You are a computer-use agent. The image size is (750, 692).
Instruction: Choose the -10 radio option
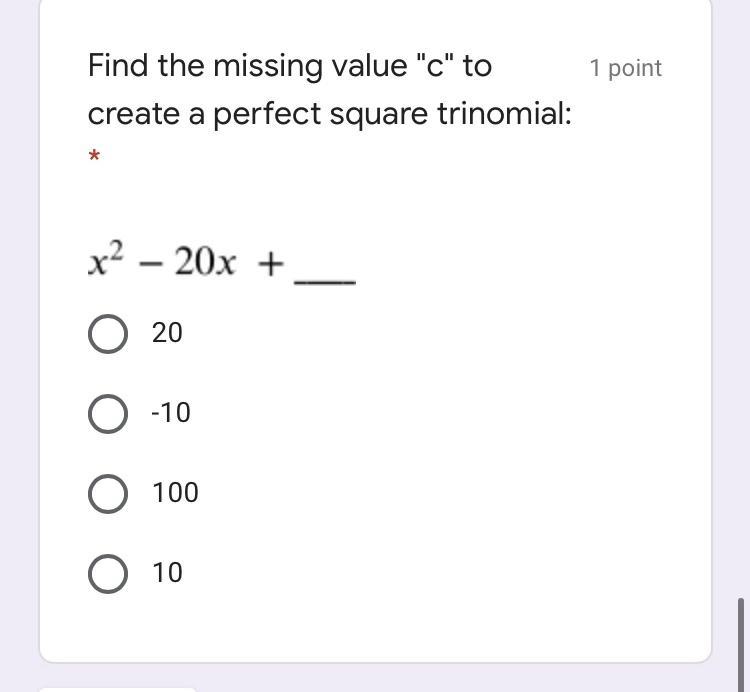pos(108,413)
